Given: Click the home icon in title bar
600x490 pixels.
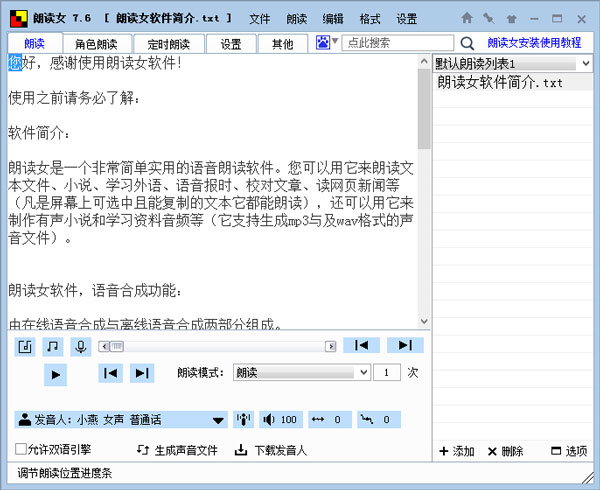Looking at the screenshot, I should click(x=467, y=18).
